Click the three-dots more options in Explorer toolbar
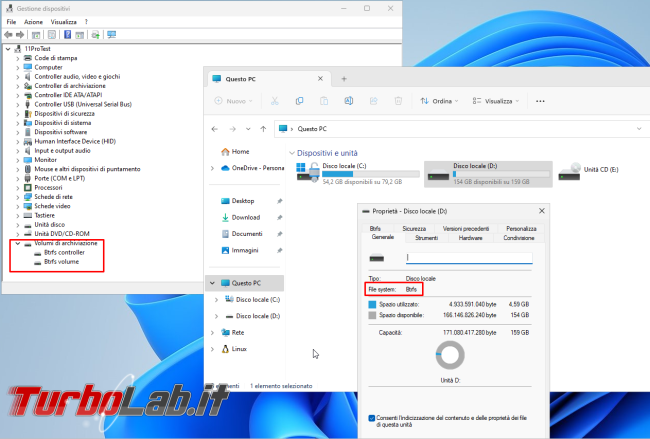Screen dimensions: 650x439 [x=540, y=101]
